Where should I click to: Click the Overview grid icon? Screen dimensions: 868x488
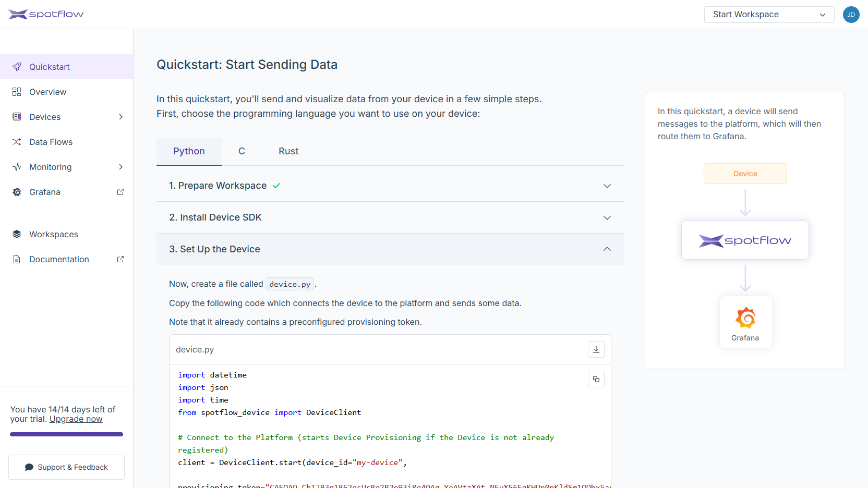coord(17,92)
